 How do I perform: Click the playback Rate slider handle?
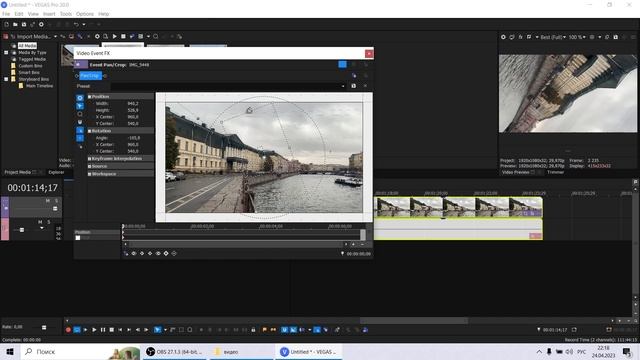44,327
